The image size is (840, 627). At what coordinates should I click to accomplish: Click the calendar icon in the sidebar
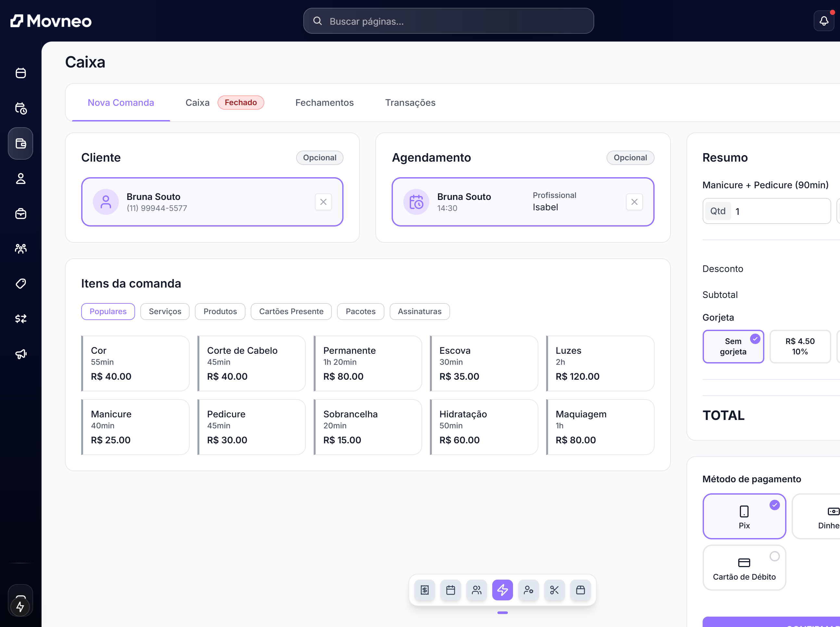pos(20,73)
